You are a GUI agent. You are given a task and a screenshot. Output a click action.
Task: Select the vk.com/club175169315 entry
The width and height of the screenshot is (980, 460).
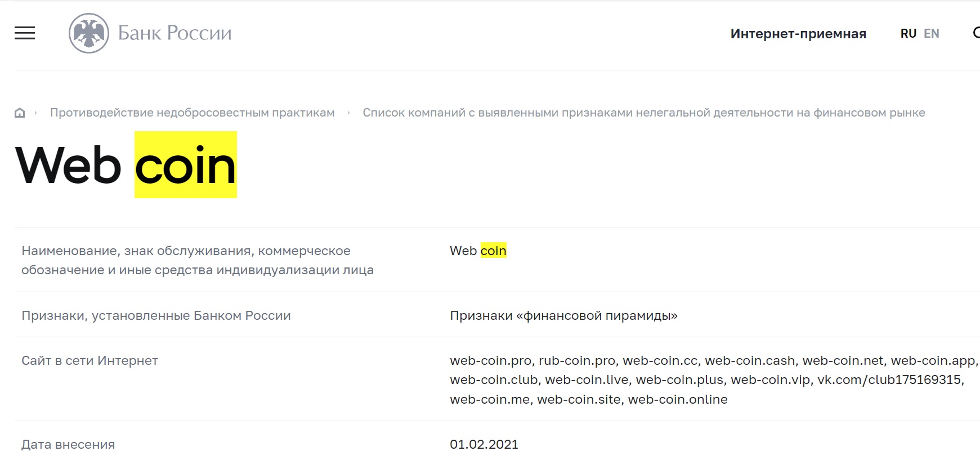(x=889, y=379)
